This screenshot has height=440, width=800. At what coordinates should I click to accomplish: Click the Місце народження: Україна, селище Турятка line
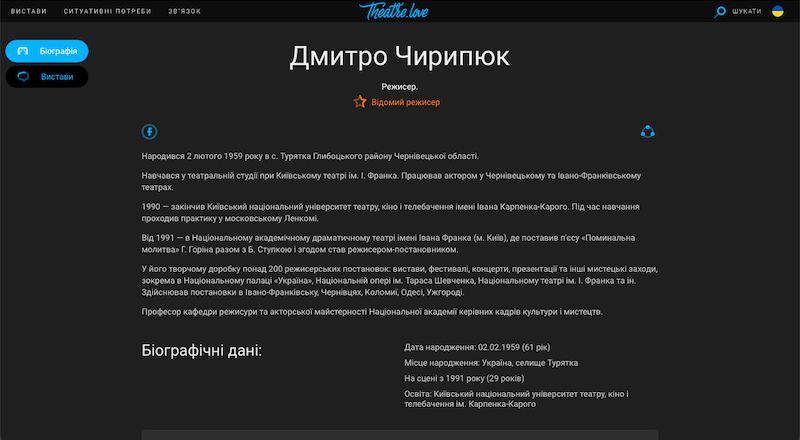tap(491, 363)
